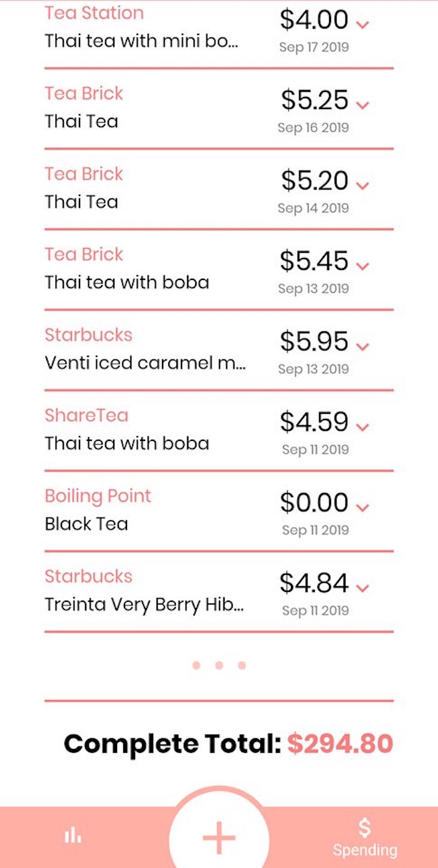Load more entries via three dots
Viewport: 438px width, 868px height.
pyautogui.click(x=219, y=665)
